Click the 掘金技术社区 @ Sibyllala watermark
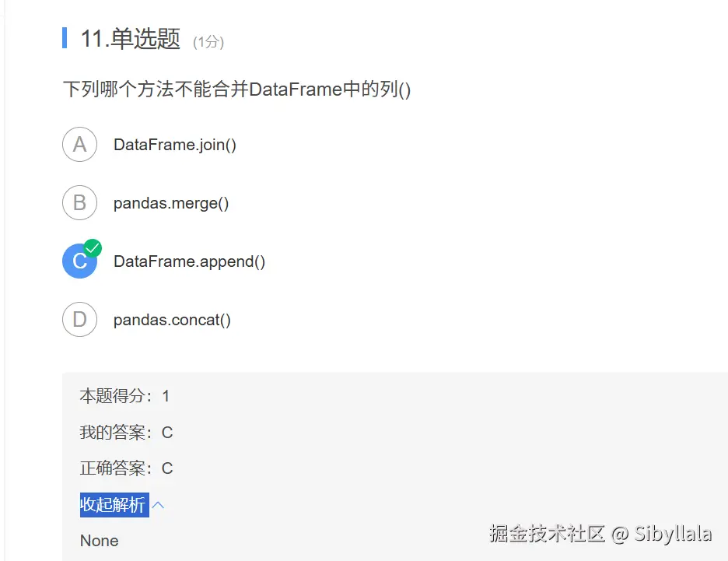Image resolution: width=728 pixels, height=561 pixels. (600, 534)
